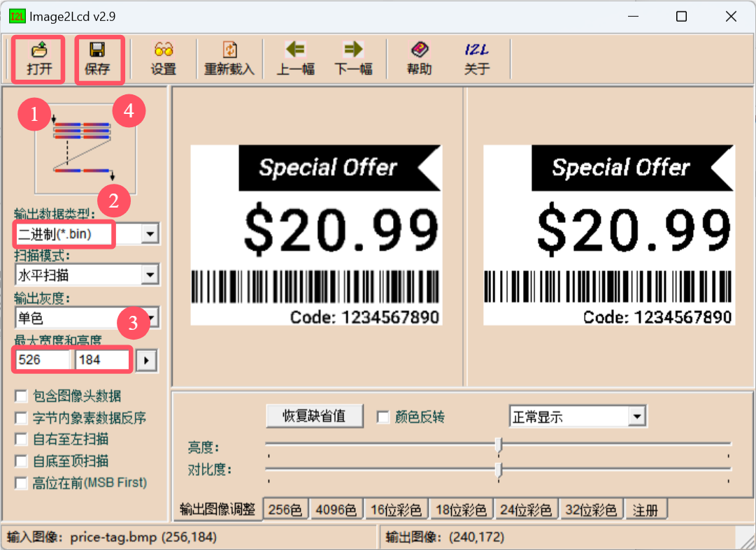Minimize the Image2Lcd window
Viewport: 756px width, 550px height.
click(x=633, y=16)
